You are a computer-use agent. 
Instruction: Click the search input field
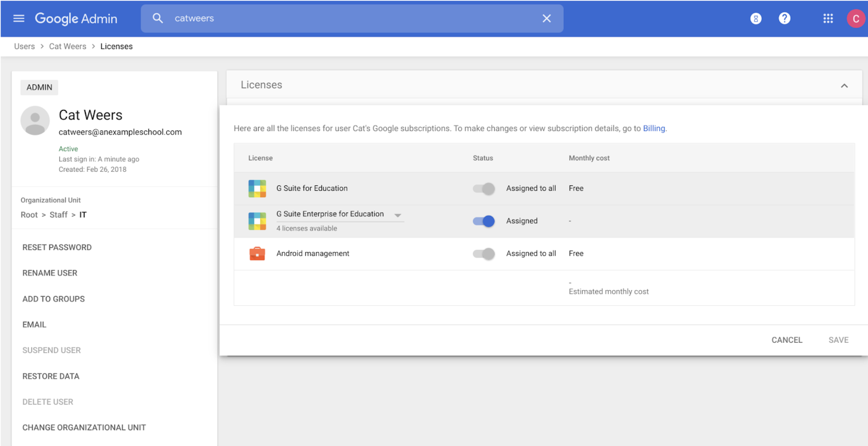(x=351, y=18)
